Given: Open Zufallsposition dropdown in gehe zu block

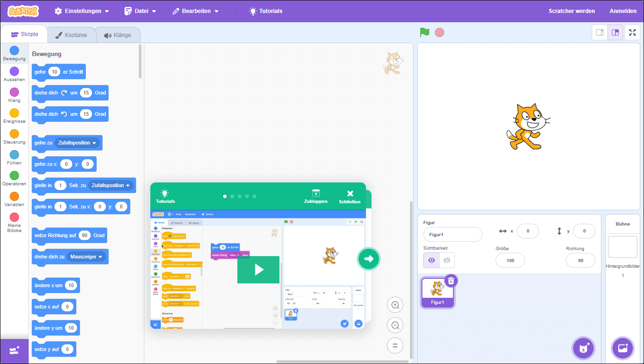Looking at the screenshot, I should [x=78, y=143].
